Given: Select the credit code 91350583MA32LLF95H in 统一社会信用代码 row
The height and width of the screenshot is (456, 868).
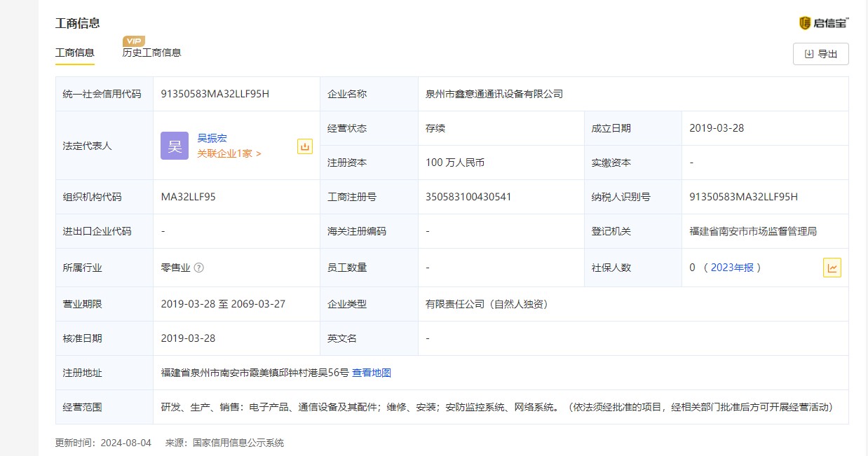Looking at the screenshot, I should tap(215, 94).
